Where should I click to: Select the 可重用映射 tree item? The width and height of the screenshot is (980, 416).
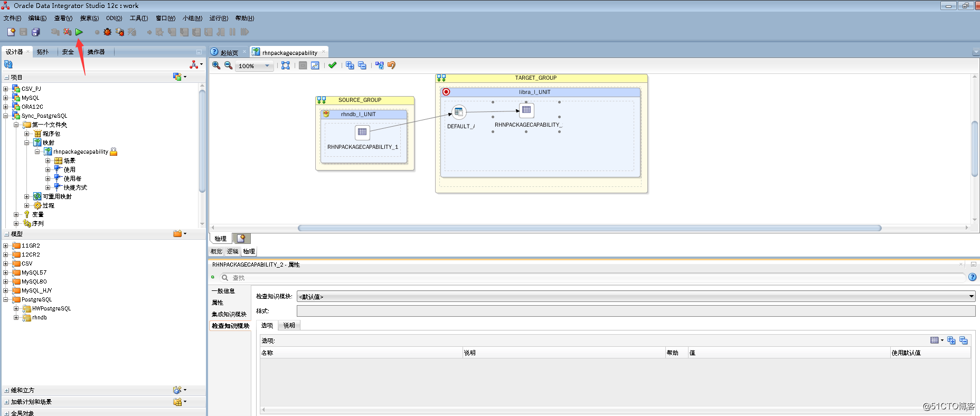[57, 196]
